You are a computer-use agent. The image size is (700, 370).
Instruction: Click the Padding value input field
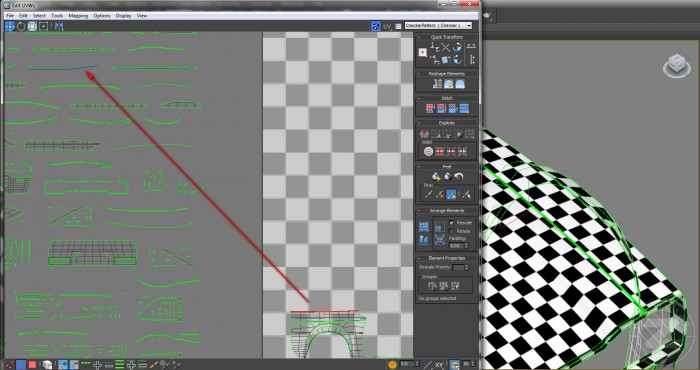456,245
